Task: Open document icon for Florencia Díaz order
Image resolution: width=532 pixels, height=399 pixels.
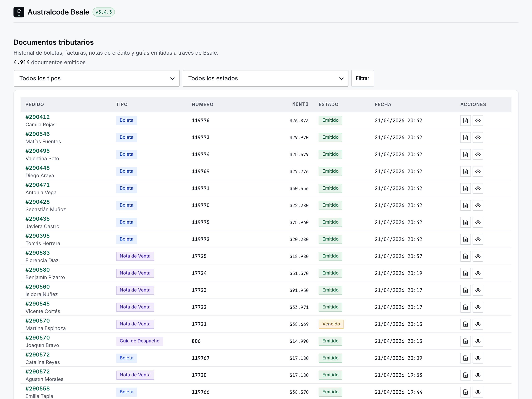Action: [465, 256]
